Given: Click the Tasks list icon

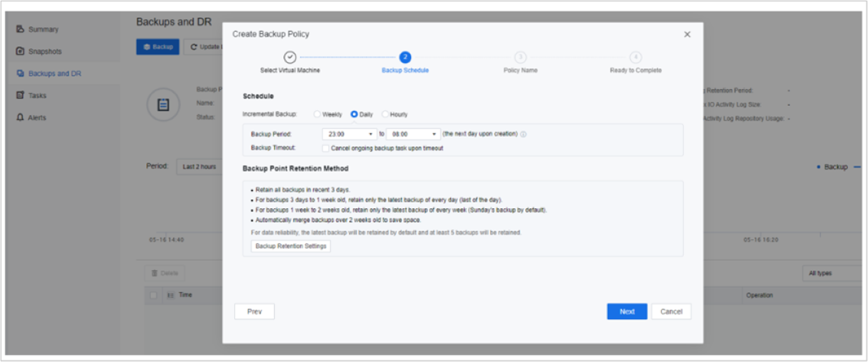Looking at the screenshot, I should [20, 95].
